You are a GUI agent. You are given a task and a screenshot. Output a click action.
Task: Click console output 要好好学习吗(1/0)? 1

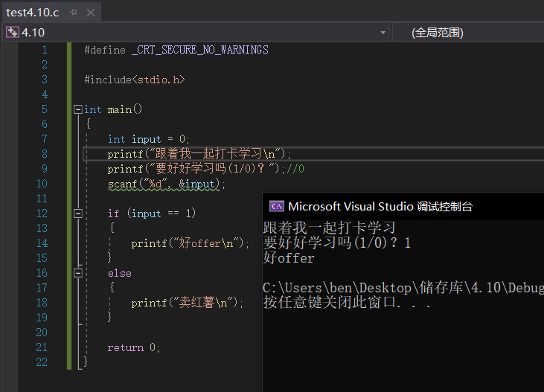(x=337, y=242)
